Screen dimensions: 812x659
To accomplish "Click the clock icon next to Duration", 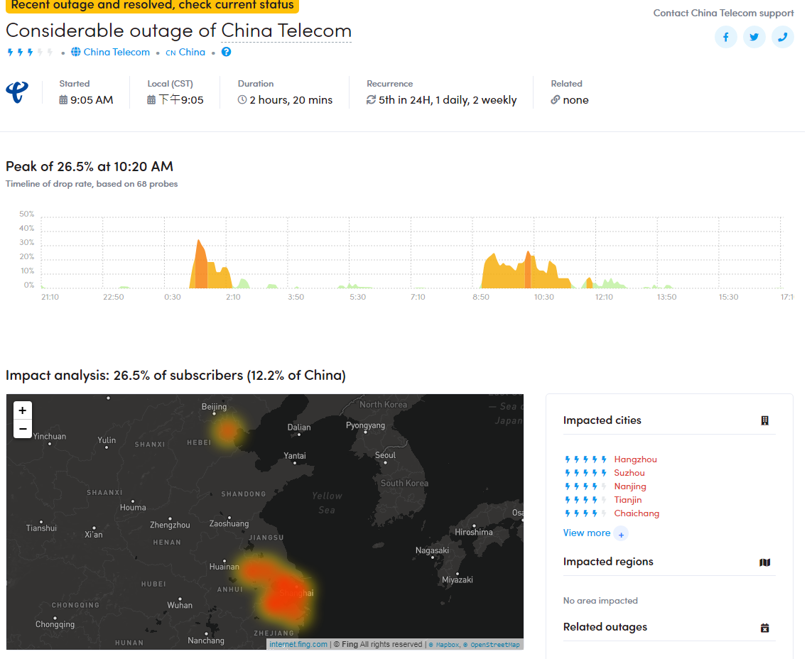I will [x=242, y=100].
